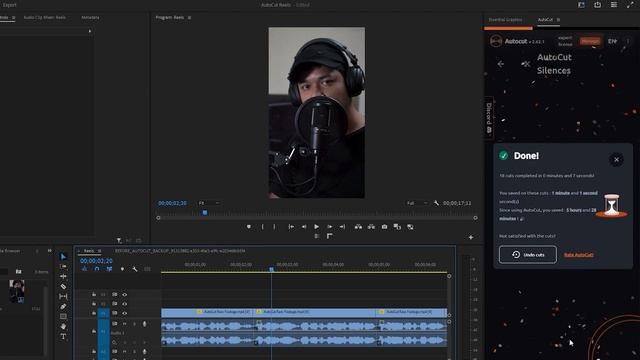
Task: Toggle insert-as-nest sequence button in timeline
Action: 84,269
